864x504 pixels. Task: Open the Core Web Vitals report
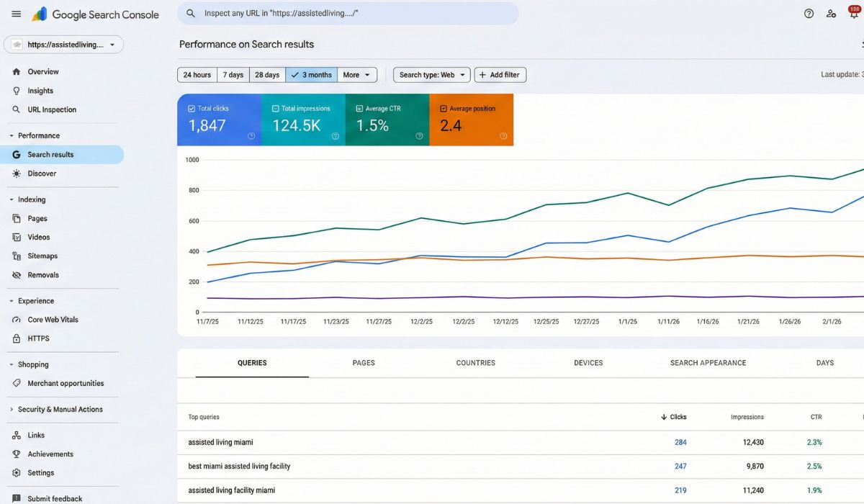tap(53, 319)
